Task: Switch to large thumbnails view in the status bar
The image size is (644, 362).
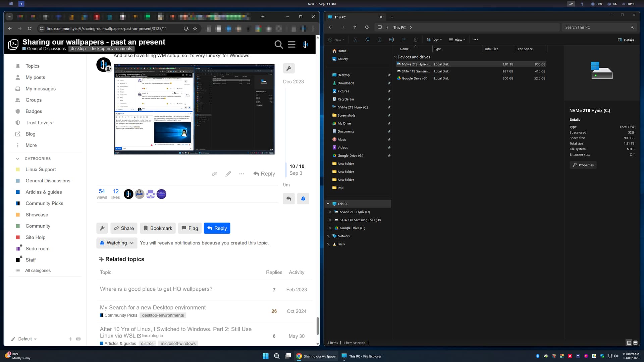Action: pos(635,343)
